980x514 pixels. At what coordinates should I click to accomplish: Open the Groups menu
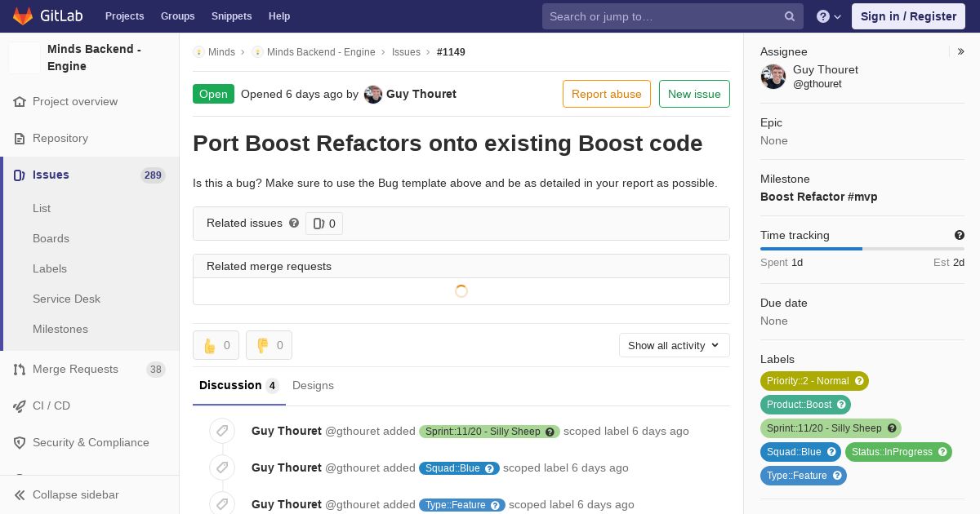click(177, 16)
